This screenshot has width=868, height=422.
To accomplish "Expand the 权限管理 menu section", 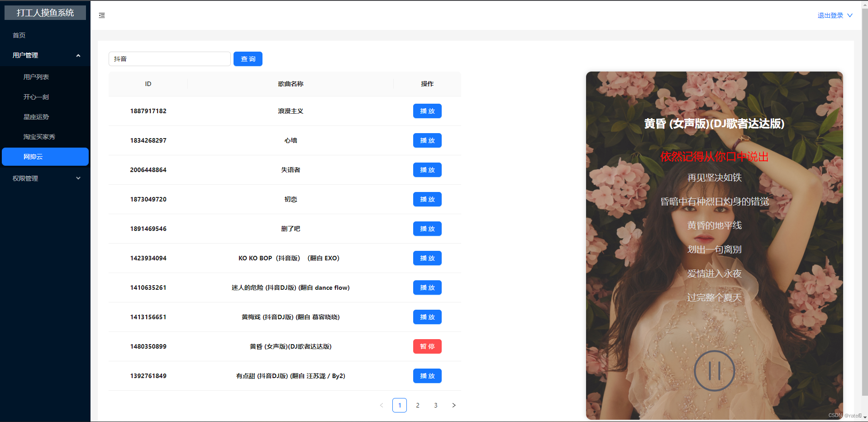I will click(x=45, y=178).
